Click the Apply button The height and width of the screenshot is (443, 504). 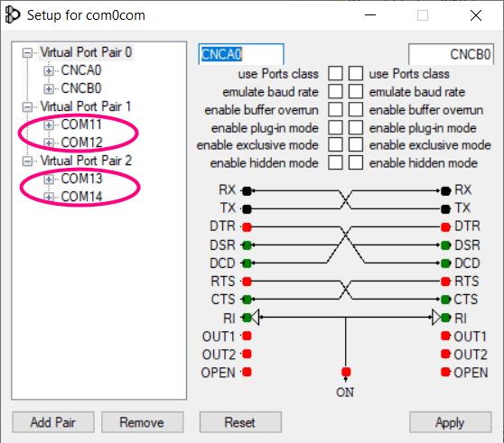451,422
